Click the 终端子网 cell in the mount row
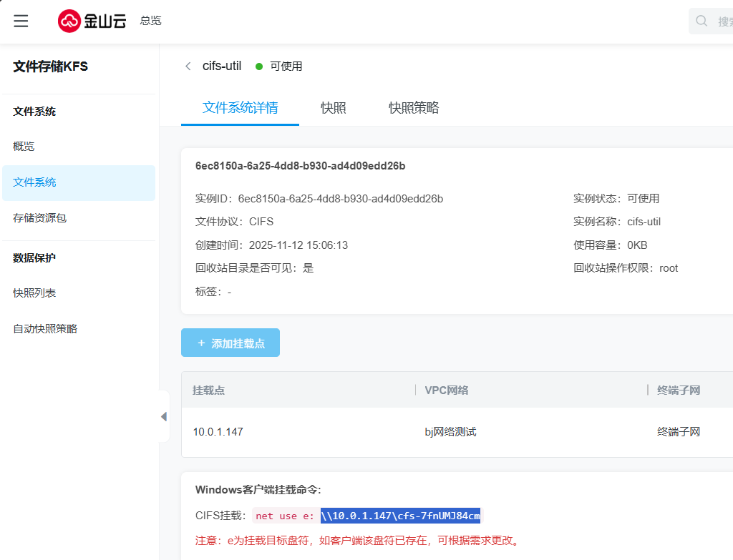733x560 pixels. [678, 432]
